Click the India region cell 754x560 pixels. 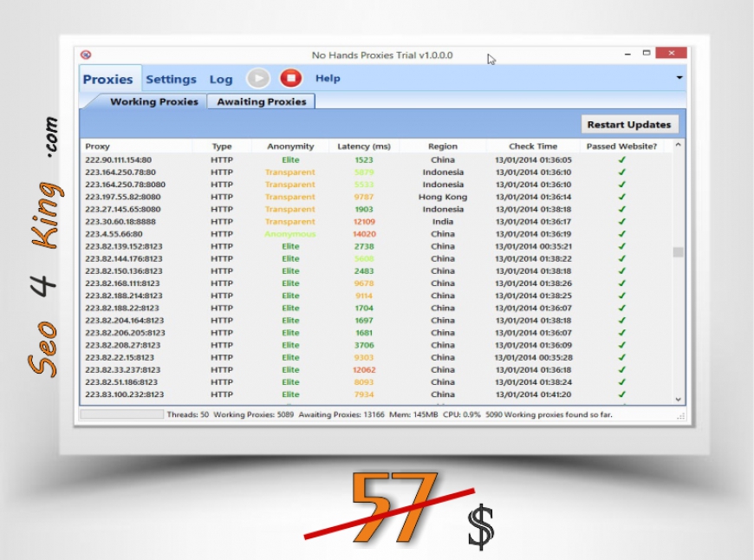(443, 222)
